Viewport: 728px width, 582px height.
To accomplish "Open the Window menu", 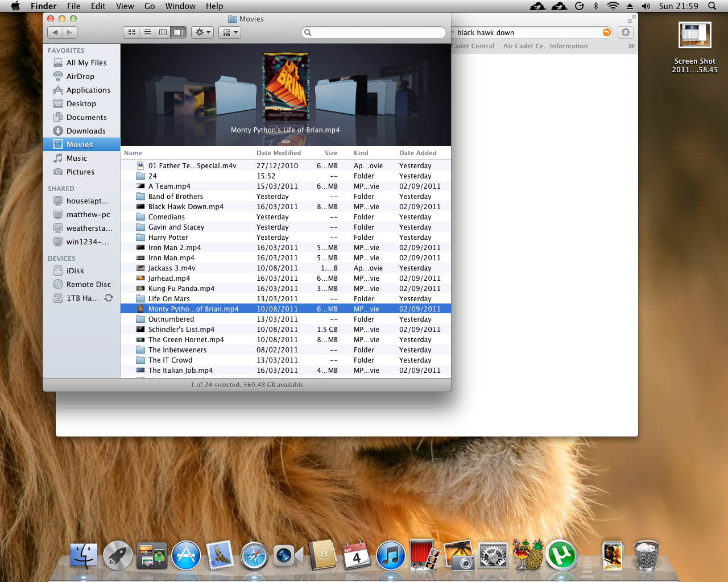I will point(180,6).
